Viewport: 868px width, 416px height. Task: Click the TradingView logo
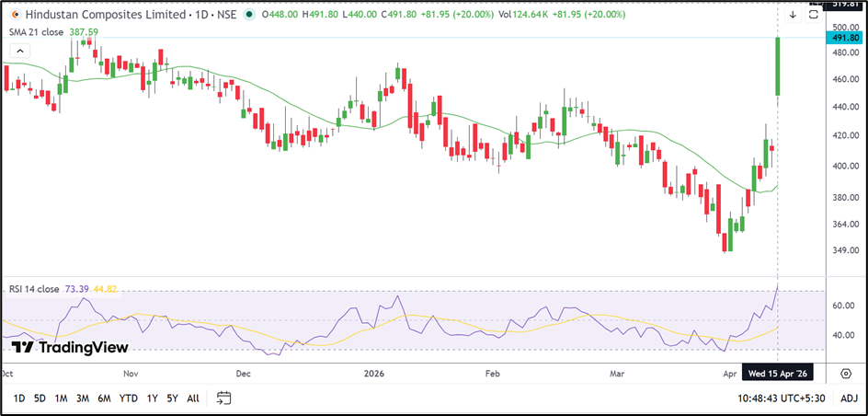click(x=69, y=347)
